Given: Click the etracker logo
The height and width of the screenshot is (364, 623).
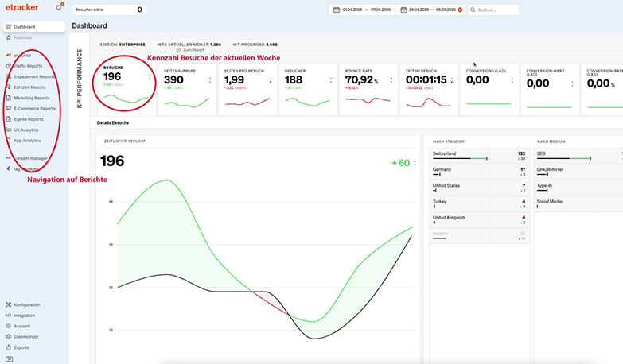Looking at the screenshot, I should [21, 7].
